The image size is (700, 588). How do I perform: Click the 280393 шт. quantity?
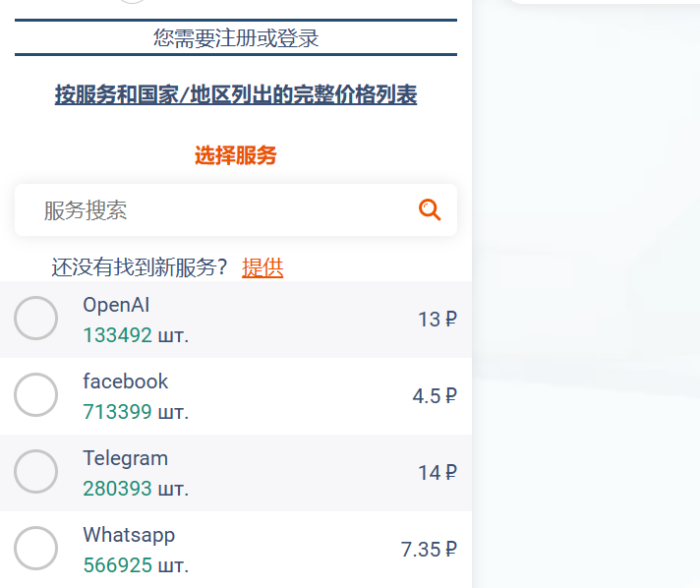136,489
